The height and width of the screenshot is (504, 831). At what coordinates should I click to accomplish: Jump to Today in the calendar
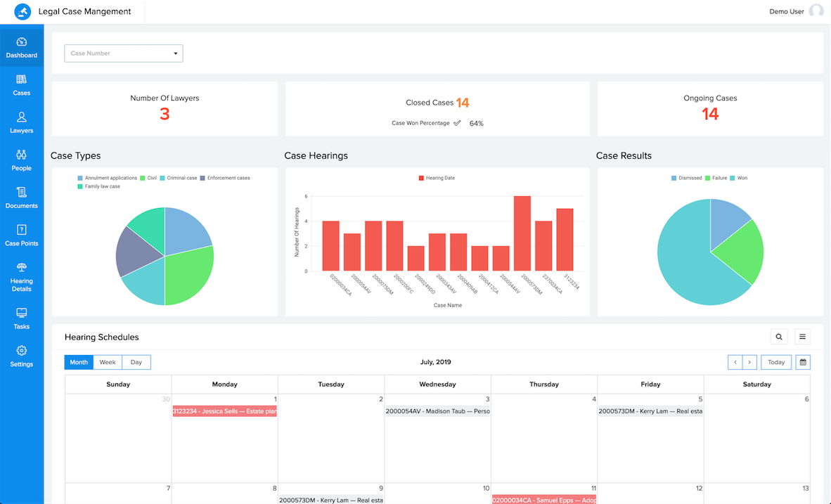(x=776, y=362)
